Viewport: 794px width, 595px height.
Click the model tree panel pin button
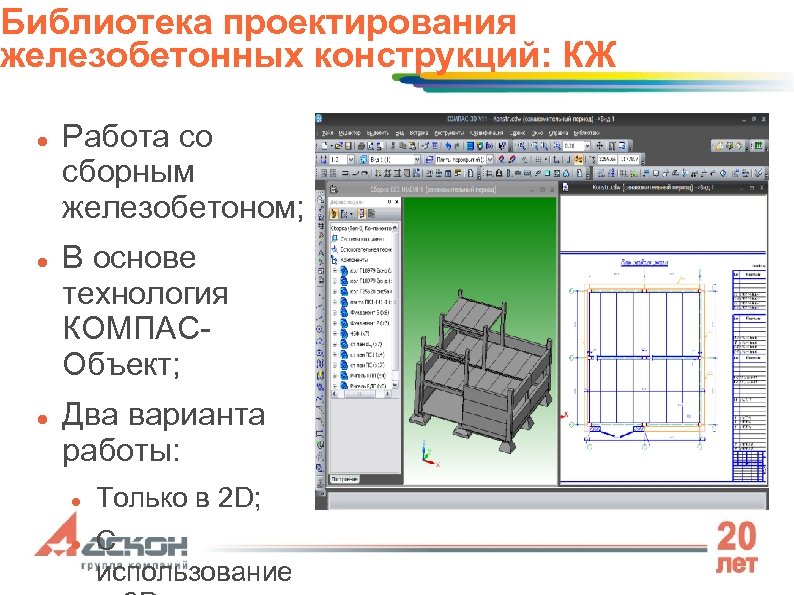tap(389, 202)
